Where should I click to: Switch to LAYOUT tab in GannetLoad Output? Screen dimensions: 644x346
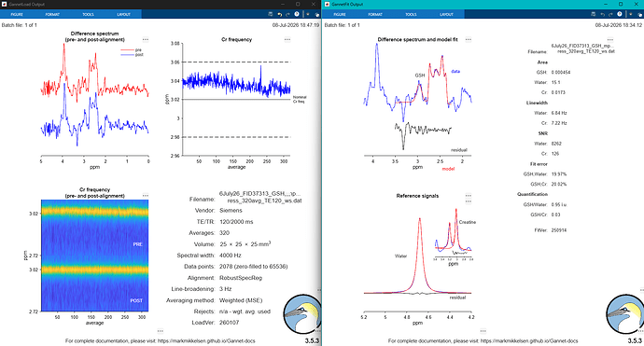123,14
